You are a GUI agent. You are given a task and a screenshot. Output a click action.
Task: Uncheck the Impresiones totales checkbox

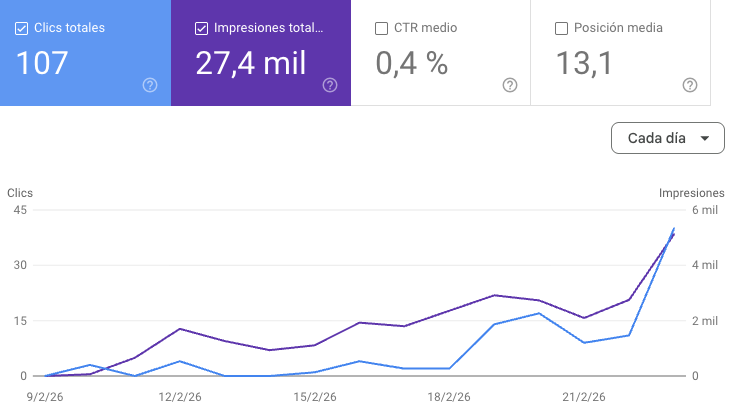click(201, 29)
